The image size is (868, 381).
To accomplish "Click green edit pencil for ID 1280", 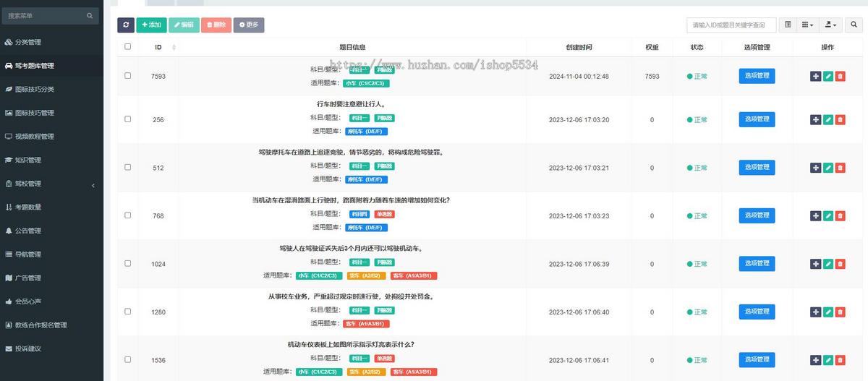I will tap(828, 312).
